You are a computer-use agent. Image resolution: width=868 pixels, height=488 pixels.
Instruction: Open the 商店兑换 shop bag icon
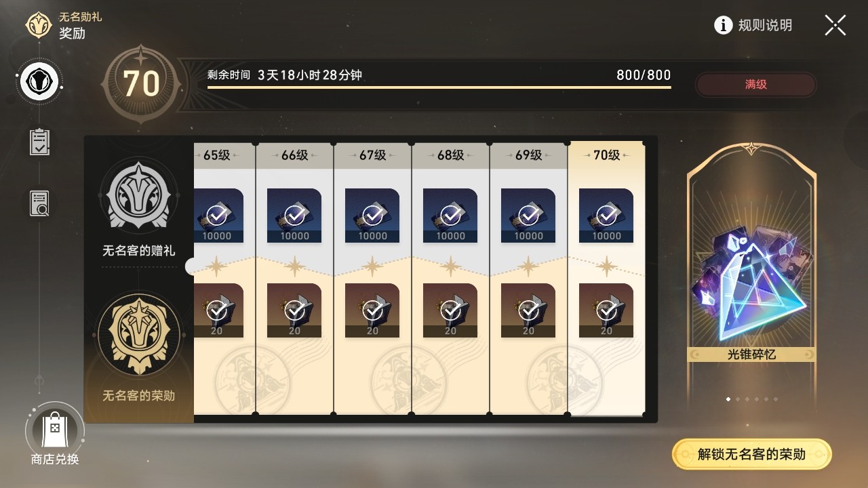(x=54, y=430)
